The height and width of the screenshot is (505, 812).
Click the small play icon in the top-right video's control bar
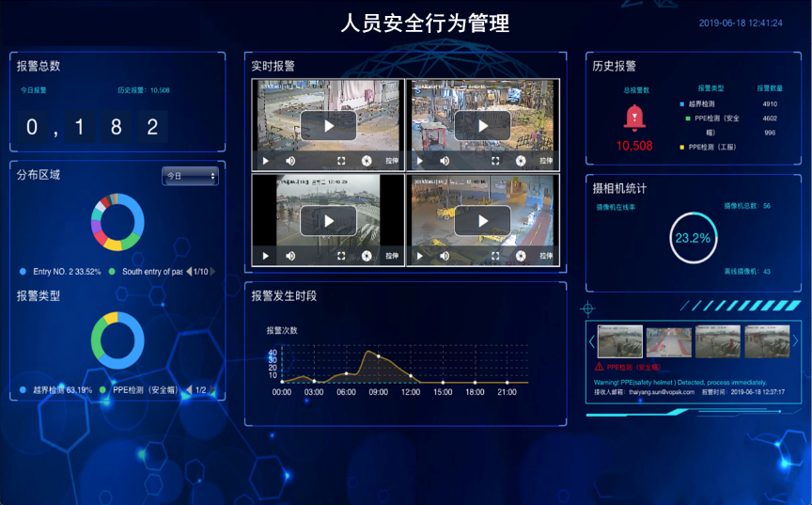420,161
